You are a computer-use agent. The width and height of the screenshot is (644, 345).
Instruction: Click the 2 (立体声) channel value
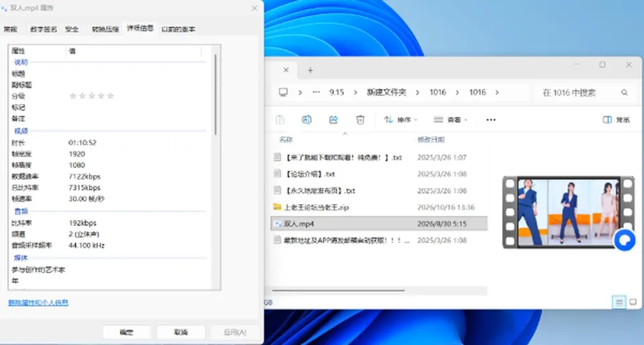point(84,234)
